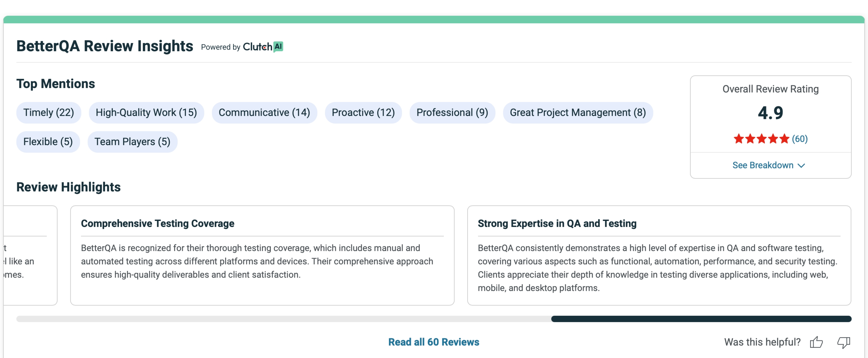
Task: Pick Great Project Management (8) tag
Action: 578,113
